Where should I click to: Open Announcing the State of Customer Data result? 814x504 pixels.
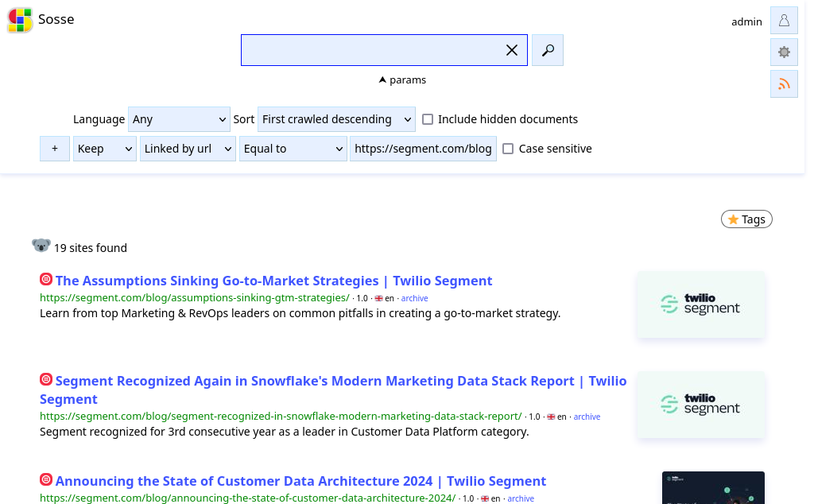[300, 481]
